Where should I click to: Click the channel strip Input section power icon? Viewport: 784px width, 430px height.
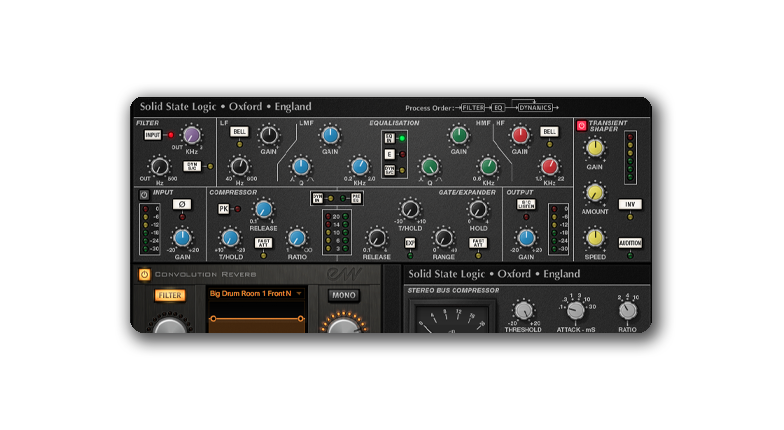pyautogui.click(x=144, y=194)
